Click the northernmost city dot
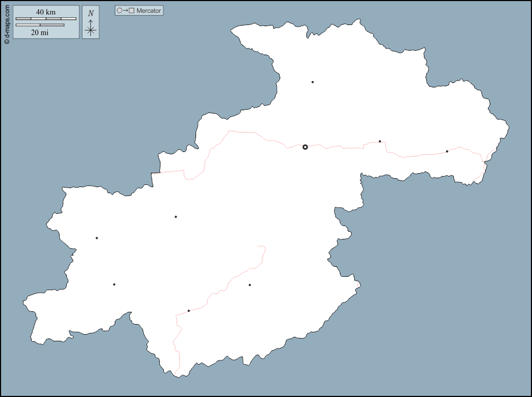The width and height of the screenshot is (532, 397). pos(313,82)
